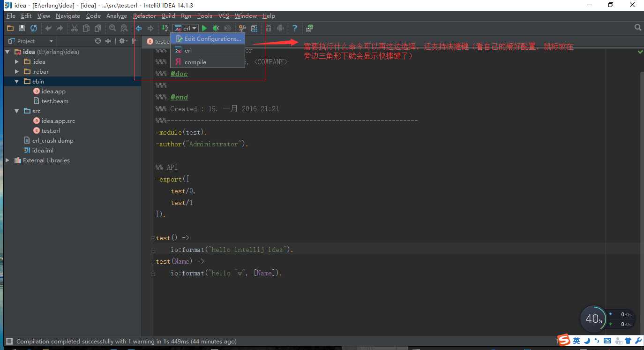Click the green inspection checkmark indicator

coord(640,52)
